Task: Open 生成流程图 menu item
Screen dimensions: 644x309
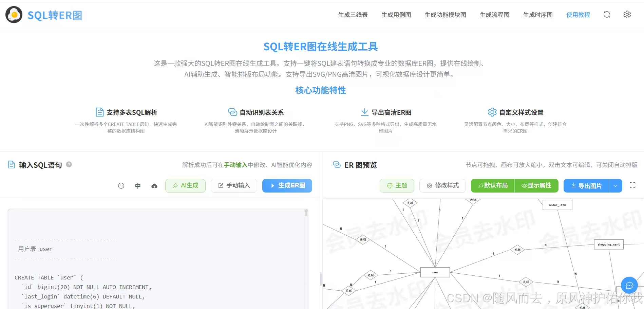Action: coord(494,15)
